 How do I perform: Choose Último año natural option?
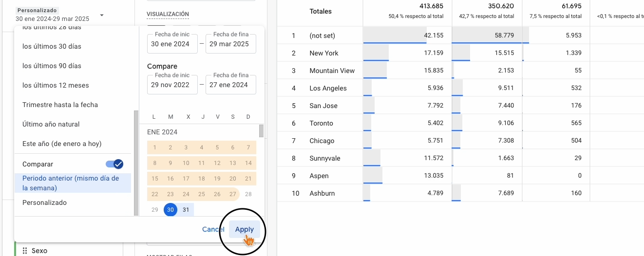(x=51, y=124)
